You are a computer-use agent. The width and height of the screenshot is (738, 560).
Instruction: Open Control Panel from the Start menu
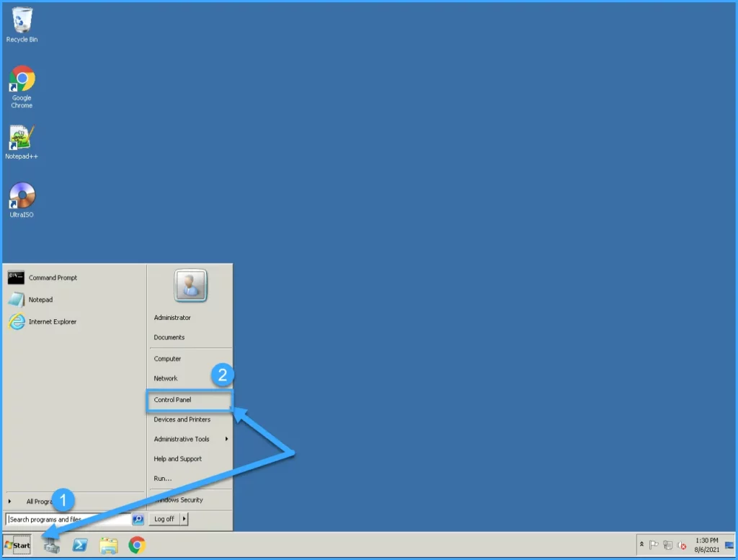[x=173, y=400]
